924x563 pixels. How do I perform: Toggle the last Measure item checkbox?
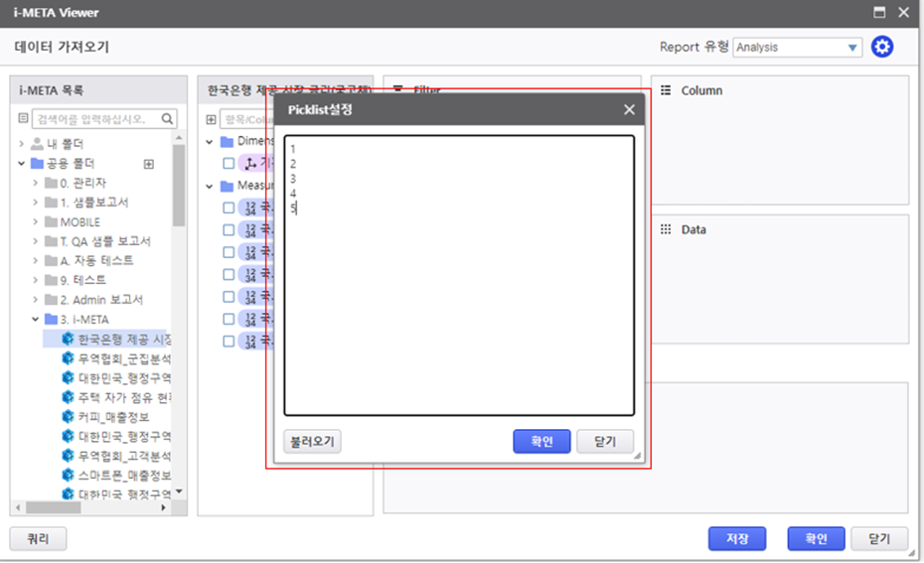pos(229,341)
